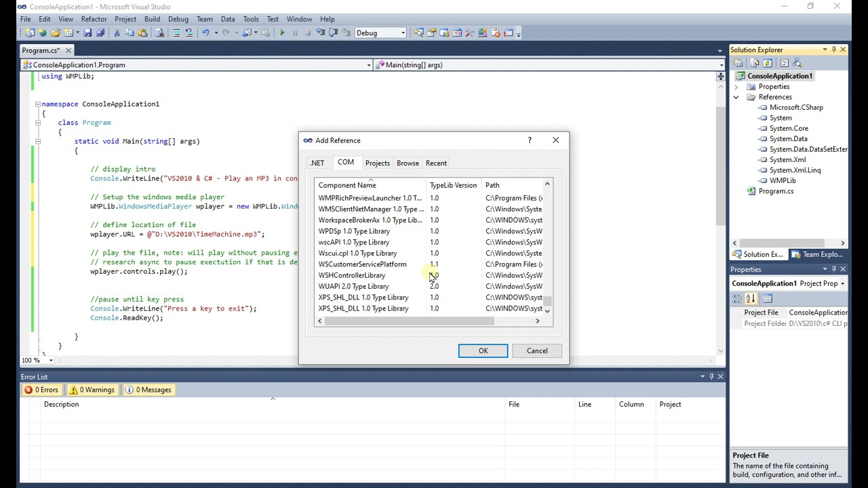This screenshot has height=488, width=868.
Task: Click the green Start Debugging arrow
Action: [x=282, y=33]
